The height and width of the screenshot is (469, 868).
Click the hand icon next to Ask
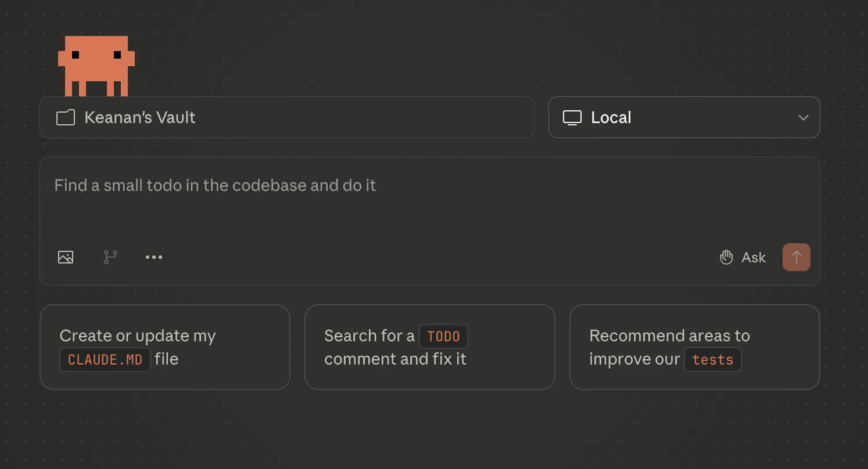click(x=726, y=257)
